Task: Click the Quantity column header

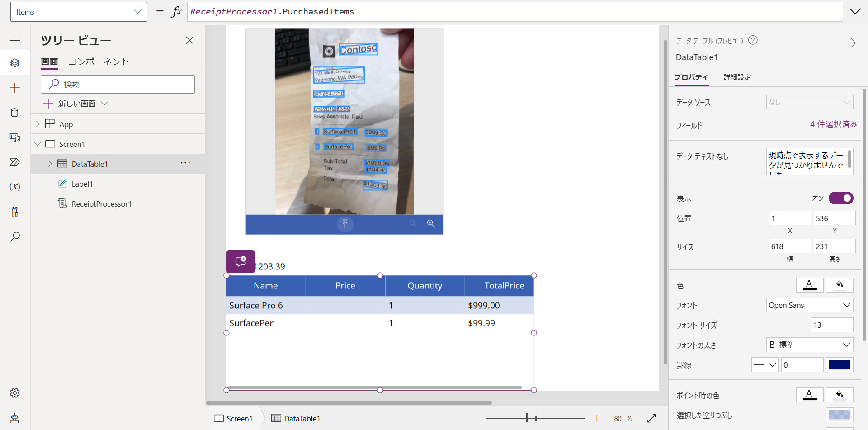Action: (x=425, y=285)
